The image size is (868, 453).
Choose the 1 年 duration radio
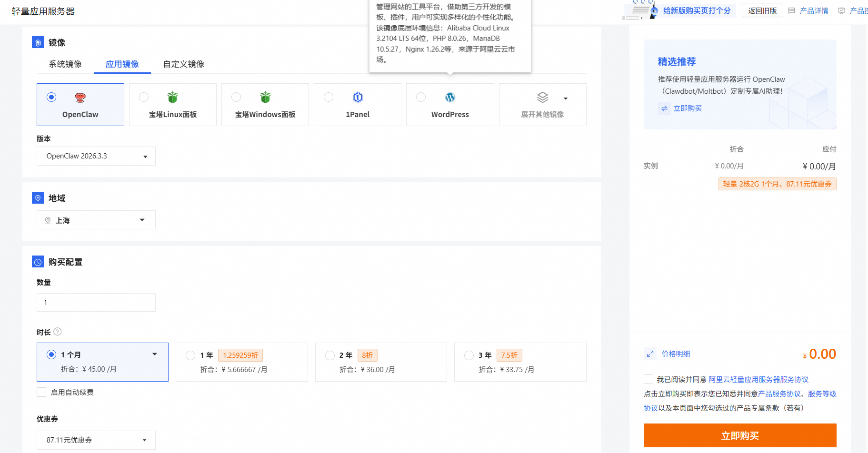pyautogui.click(x=190, y=355)
